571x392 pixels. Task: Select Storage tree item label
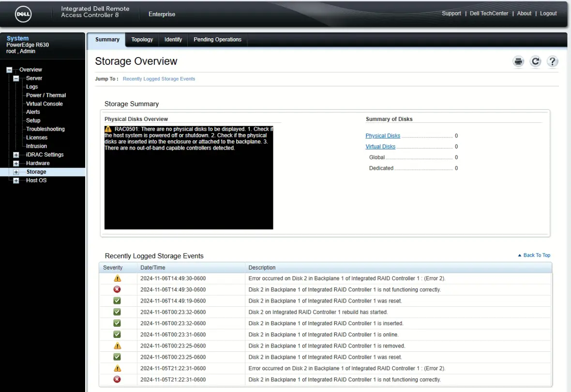coord(36,172)
